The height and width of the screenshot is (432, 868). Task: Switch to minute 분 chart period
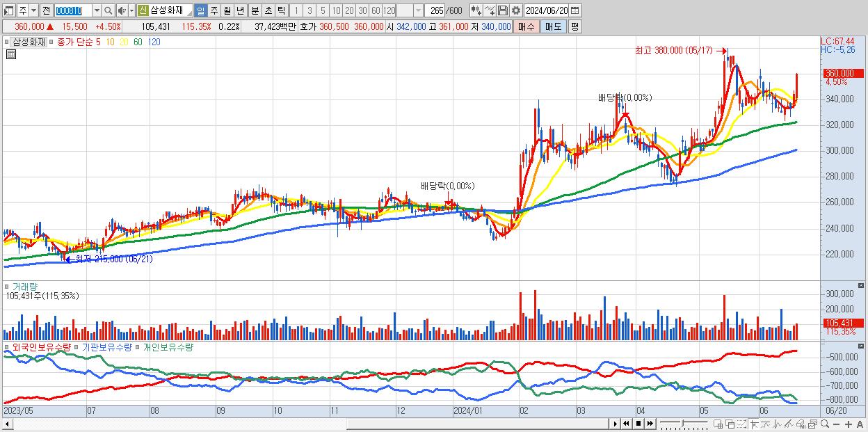tap(254, 10)
